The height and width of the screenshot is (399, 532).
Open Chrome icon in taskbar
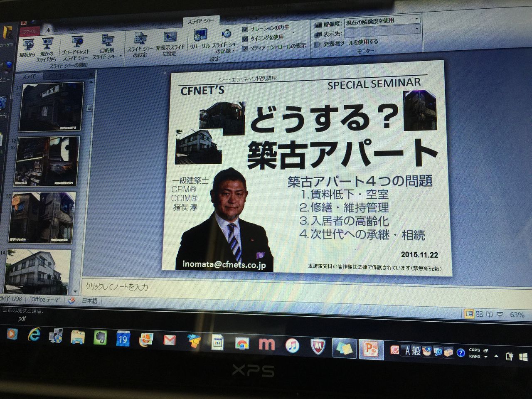point(241,343)
